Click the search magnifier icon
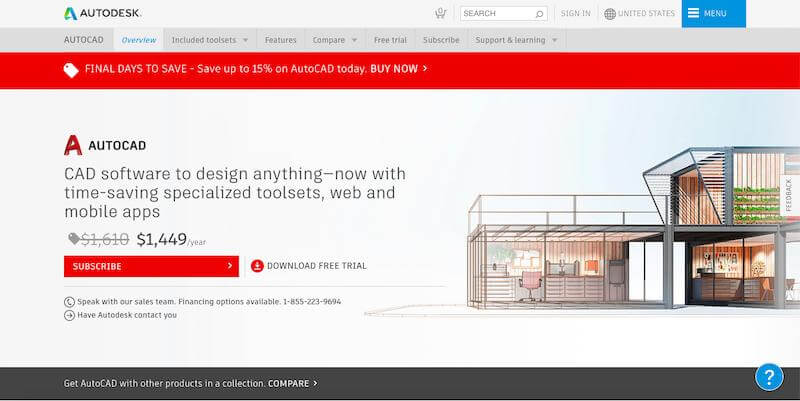This screenshot has height=401, width=800. pos(539,14)
